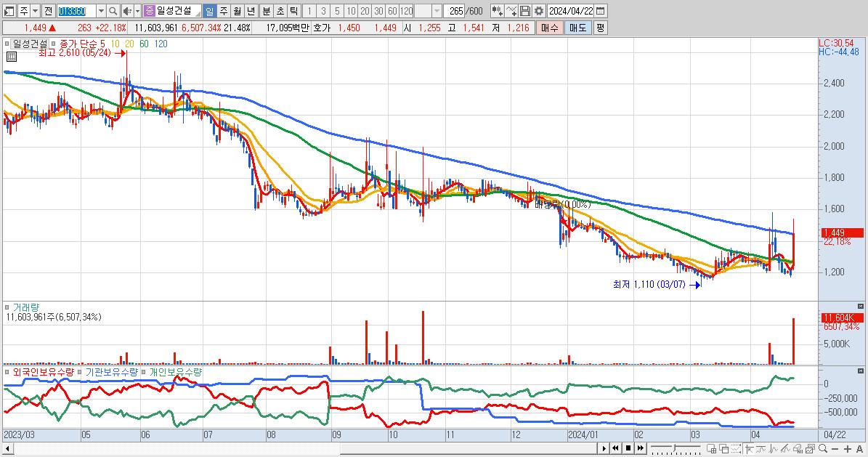The image size is (868, 457).
Task: Click the 전 button in the top toolbar
Action: pyautogui.click(x=48, y=10)
